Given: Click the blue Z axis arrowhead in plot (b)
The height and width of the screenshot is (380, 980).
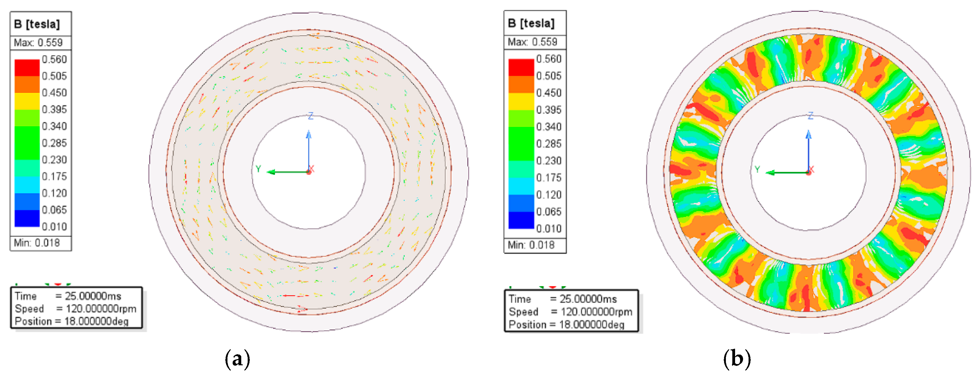Looking at the screenshot, I should 808,135.
